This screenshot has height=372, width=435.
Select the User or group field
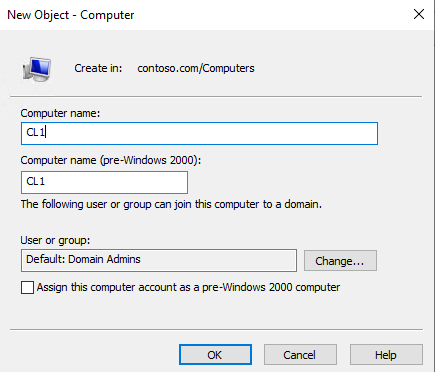pyautogui.click(x=159, y=260)
